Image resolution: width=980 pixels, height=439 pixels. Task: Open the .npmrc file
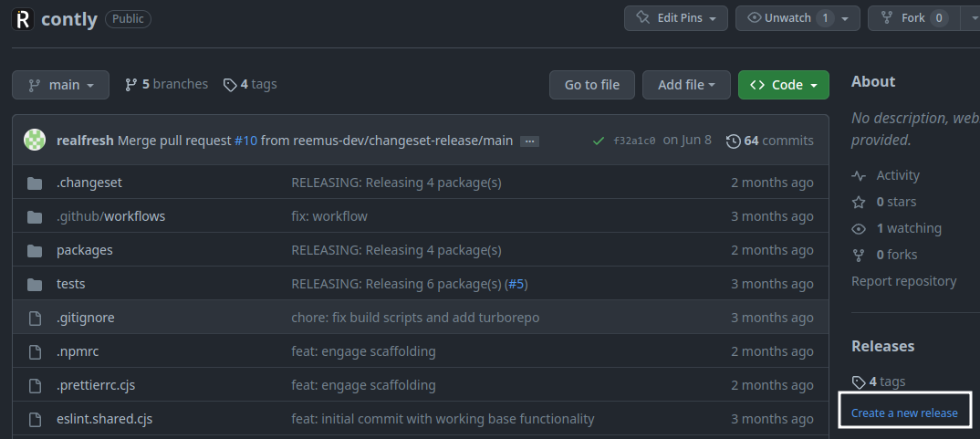(x=78, y=351)
